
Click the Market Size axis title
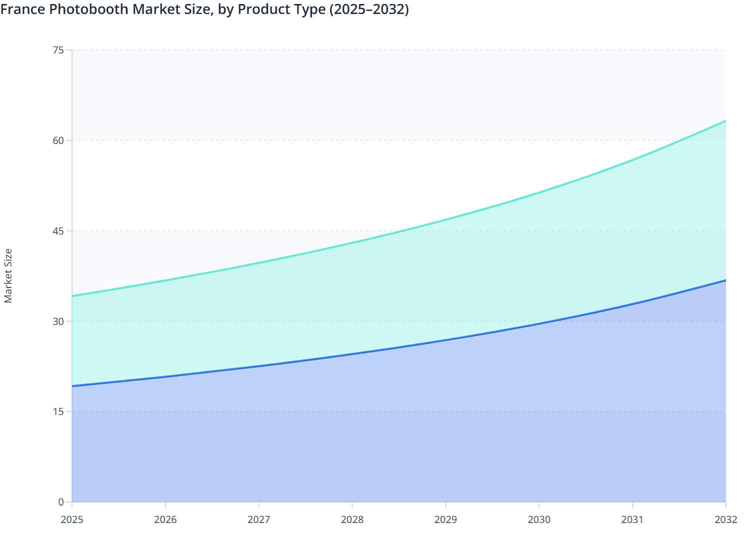pyautogui.click(x=9, y=275)
